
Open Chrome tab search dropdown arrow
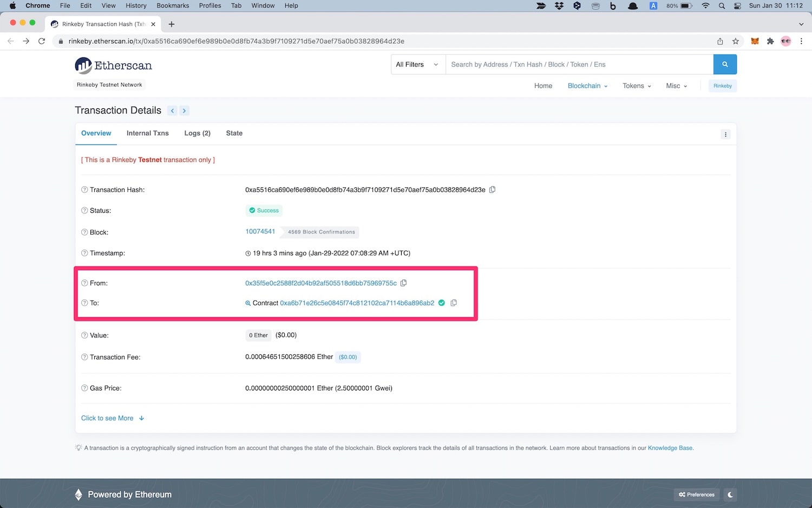pos(801,24)
